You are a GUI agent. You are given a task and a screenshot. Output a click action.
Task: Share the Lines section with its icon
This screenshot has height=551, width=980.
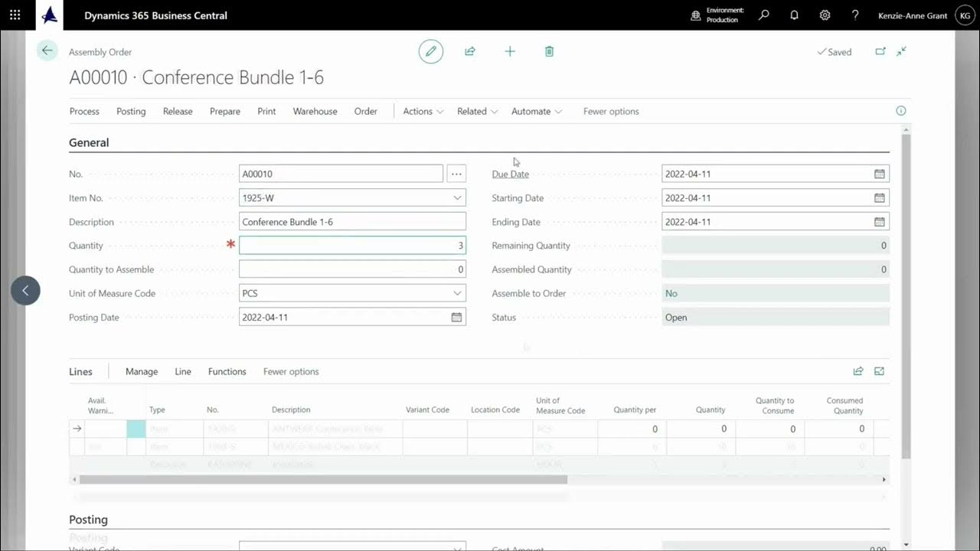pos(858,371)
